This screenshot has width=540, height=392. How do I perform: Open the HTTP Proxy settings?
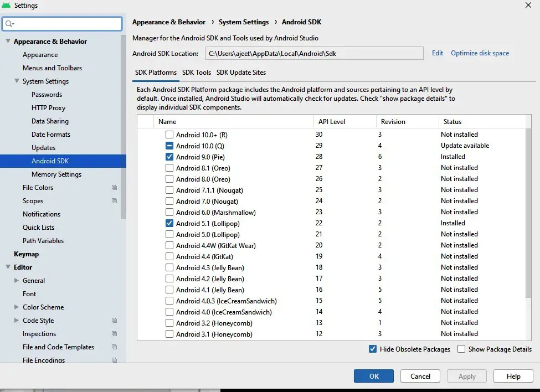coord(49,108)
